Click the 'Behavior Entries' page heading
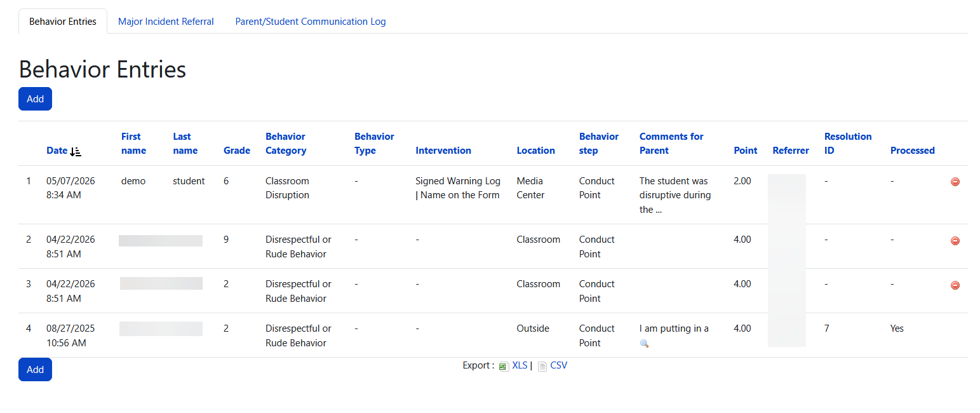Image resolution: width=980 pixels, height=413 pixels. (x=102, y=69)
